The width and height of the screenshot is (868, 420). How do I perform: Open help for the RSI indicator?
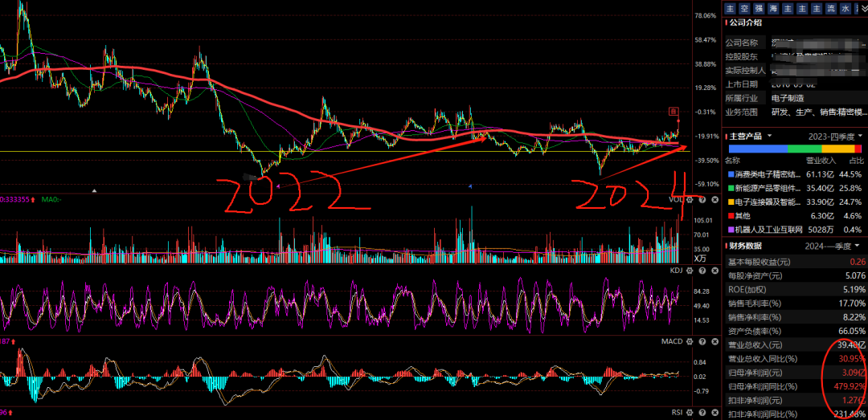[702, 412]
